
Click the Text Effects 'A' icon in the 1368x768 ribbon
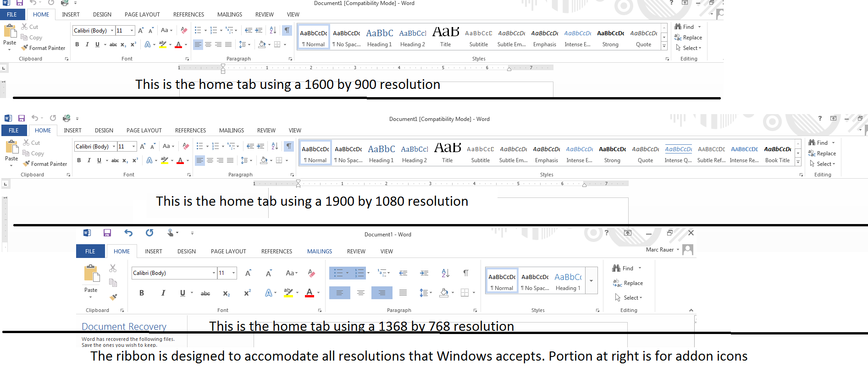(x=269, y=293)
